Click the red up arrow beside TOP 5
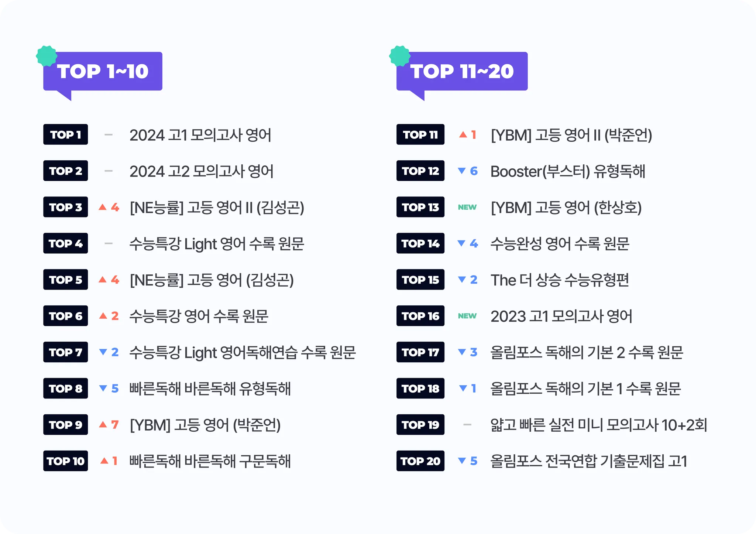 pyautogui.click(x=103, y=280)
